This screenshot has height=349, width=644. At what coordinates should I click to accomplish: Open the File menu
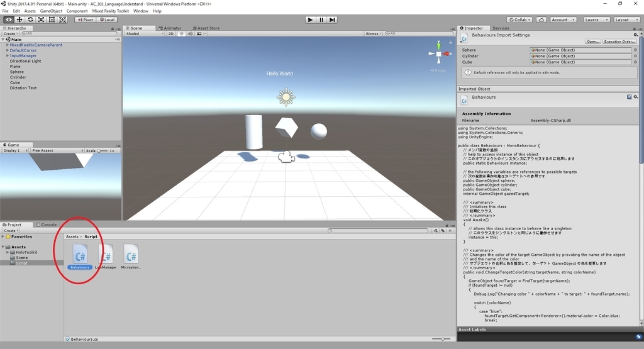click(x=5, y=11)
